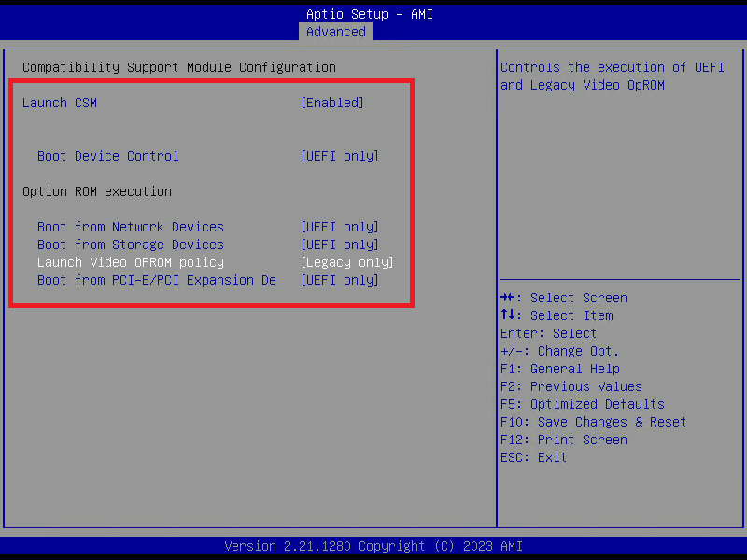Click the ESC: Exit hint

534,457
